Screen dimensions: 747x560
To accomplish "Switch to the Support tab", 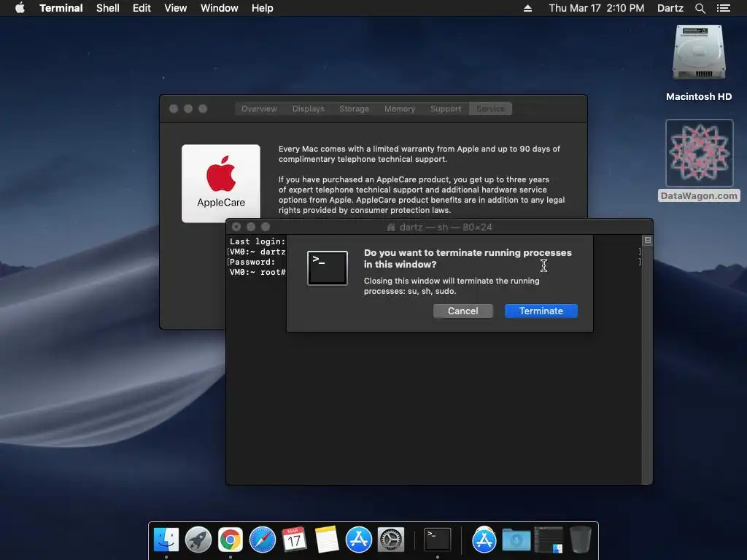I will (446, 109).
